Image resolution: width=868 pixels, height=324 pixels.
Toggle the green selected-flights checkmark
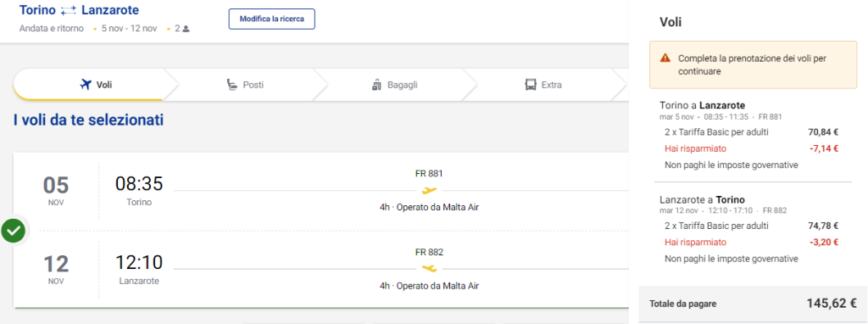(14, 231)
